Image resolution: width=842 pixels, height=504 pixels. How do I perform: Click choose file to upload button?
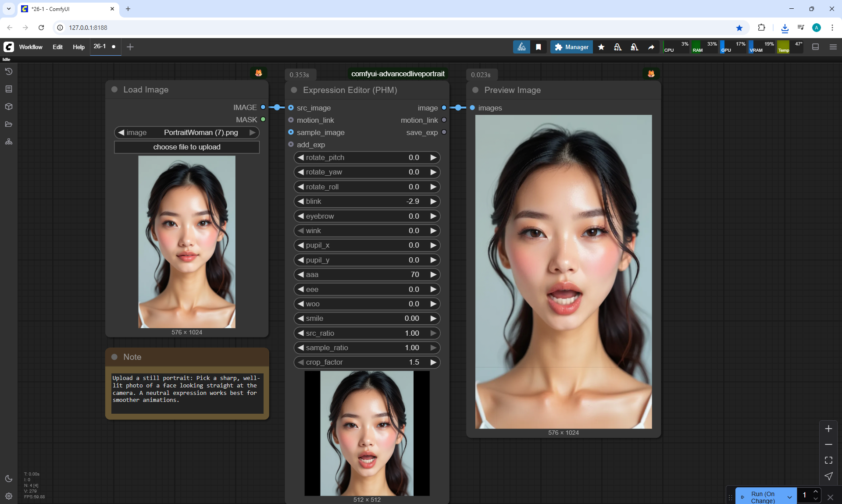coord(187,147)
